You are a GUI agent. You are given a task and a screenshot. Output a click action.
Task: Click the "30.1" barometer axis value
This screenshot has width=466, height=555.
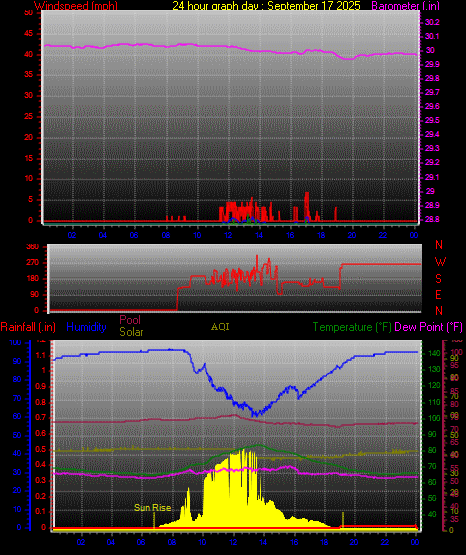[432, 36]
